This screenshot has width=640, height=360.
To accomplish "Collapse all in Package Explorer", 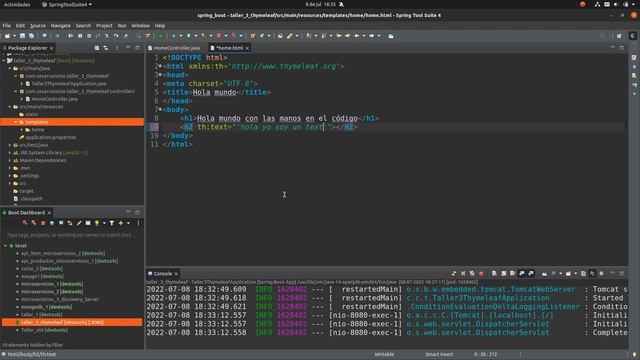I will point(97,48).
